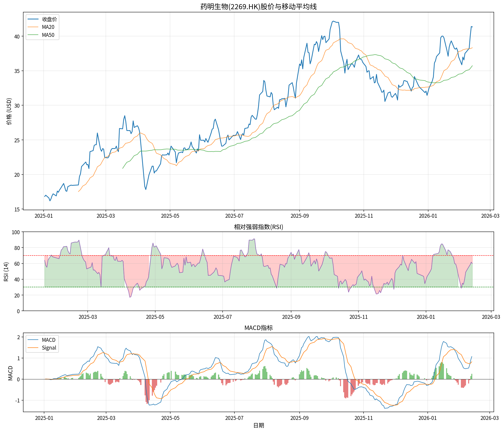Click the Signal legend entry
The image size is (504, 432).
click(49, 348)
